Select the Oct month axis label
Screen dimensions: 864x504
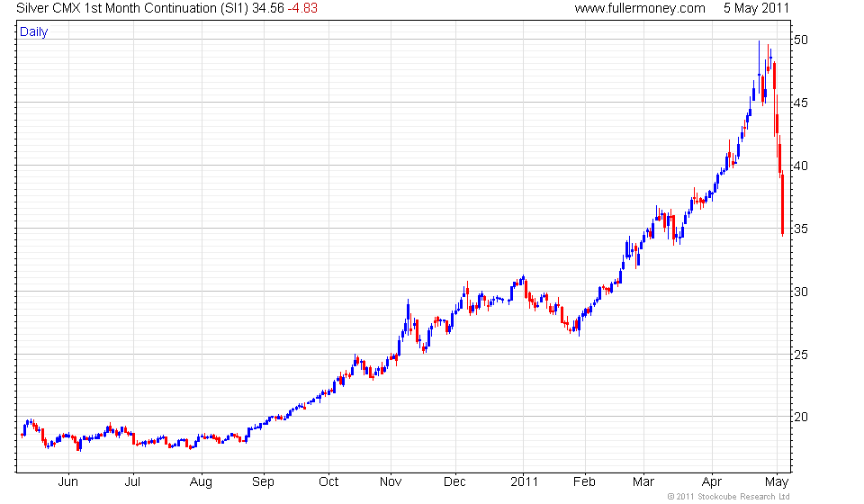pyautogui.click(x=328, y=482)
